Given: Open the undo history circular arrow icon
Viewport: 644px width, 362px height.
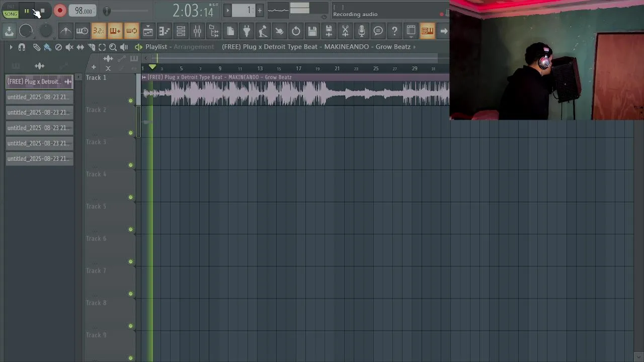Looking at the screenshot, I should [296, 31].
